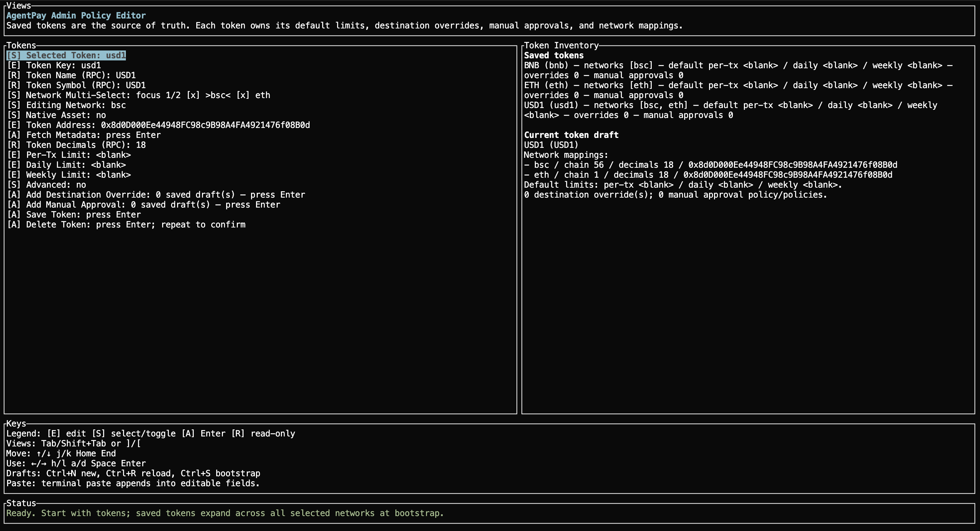Select the Token Decimals (RPC) row
The width and height of the screenshot is (980, 531).
(x=76, y=145)
